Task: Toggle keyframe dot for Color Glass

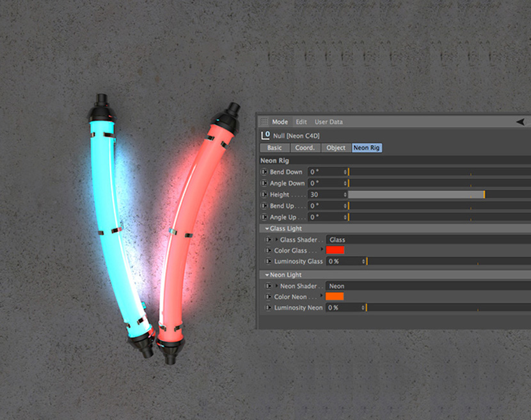Action: click(x=268, y=251)
